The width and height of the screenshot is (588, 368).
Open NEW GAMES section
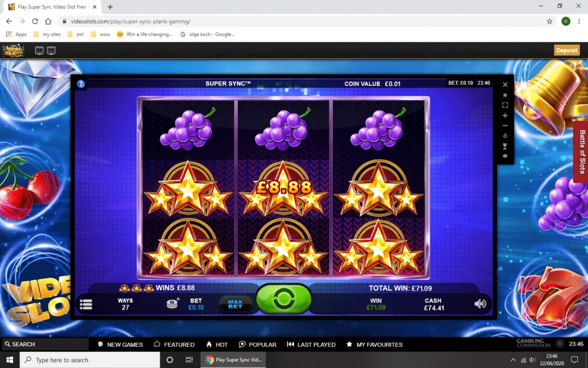click(x=121, y=344)
